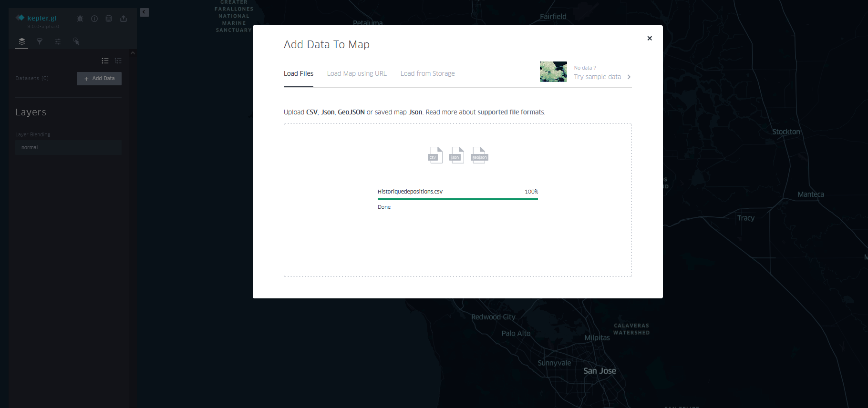
Task: Click the Historiquedepositions.csv file name
Action: click(x=410, y=192)
